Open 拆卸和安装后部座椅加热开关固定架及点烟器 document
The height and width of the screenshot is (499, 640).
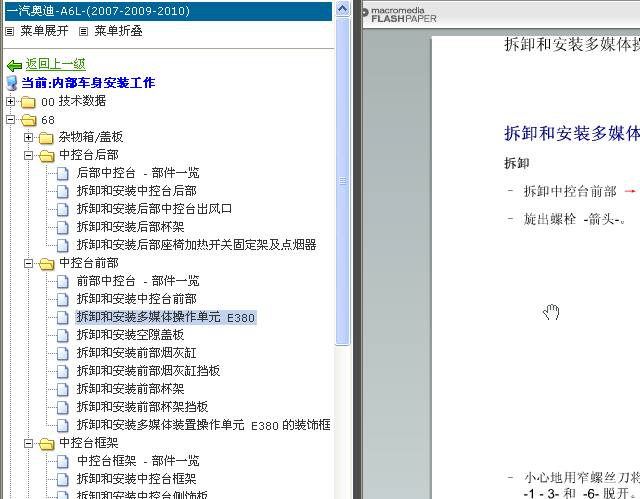click(196, 245)
